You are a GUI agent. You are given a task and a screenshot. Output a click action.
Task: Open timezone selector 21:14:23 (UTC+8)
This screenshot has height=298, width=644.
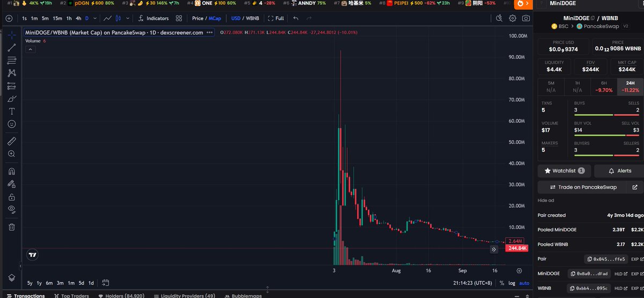(472, 283)
